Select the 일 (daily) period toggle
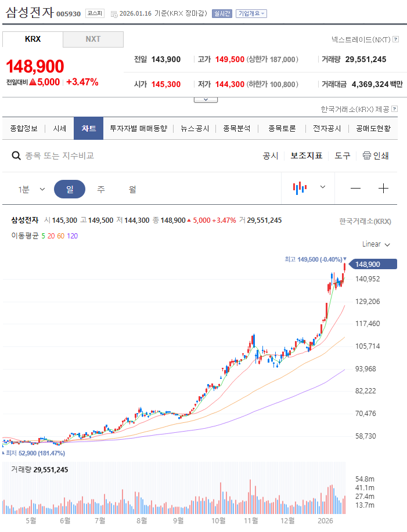 [x=70, y=189]
